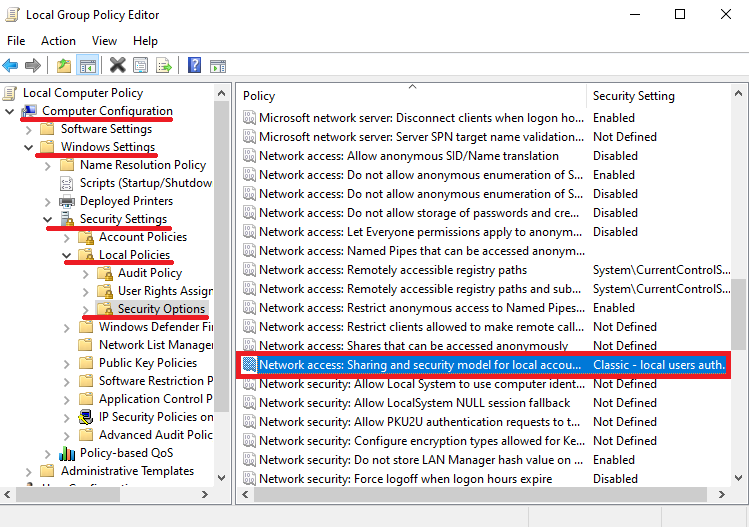Toggle the Show/Hide Action Pane icon
The width and height of the screenshot is (751, 527).
[x=218, y=66]
